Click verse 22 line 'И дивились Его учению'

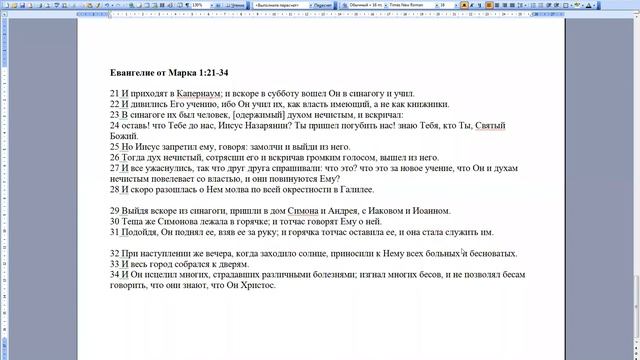(280, 104)
